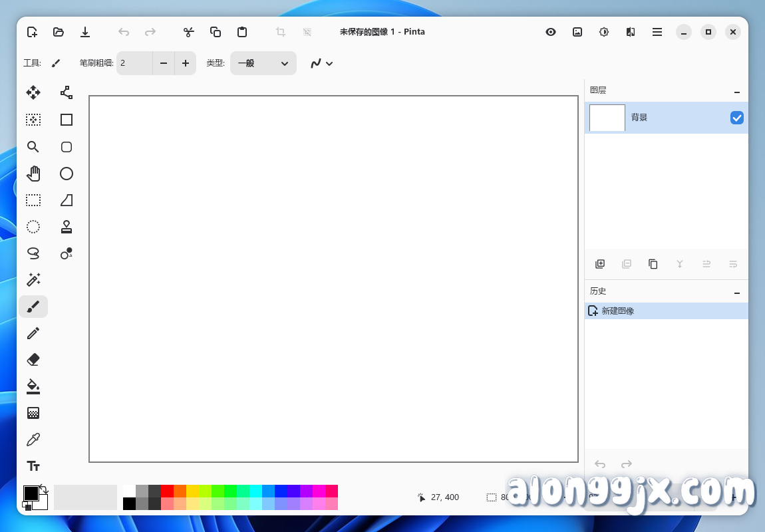Collapse the 图层 panel
The image size is (765, 532).
(736, 91)
